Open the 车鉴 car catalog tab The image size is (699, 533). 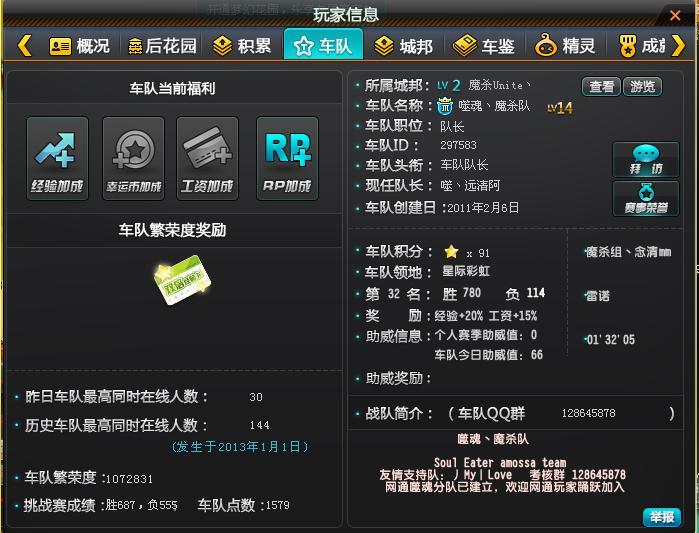(485, 46)
